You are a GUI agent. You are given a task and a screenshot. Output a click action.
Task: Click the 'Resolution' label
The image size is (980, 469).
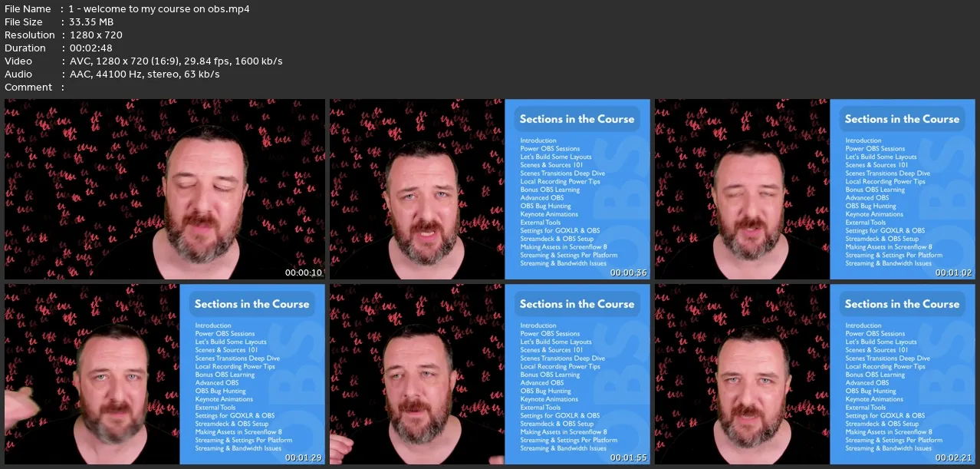[x=30, y=35]
